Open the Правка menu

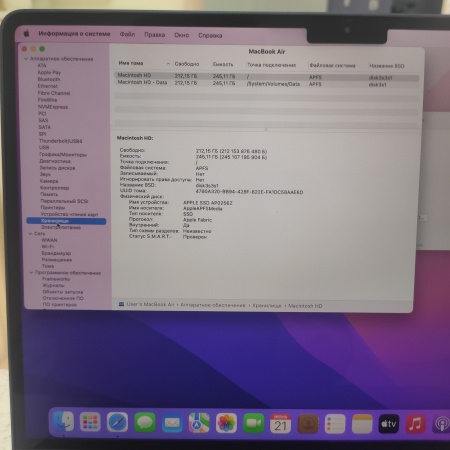pyautogui.click(x=154, y=35)
